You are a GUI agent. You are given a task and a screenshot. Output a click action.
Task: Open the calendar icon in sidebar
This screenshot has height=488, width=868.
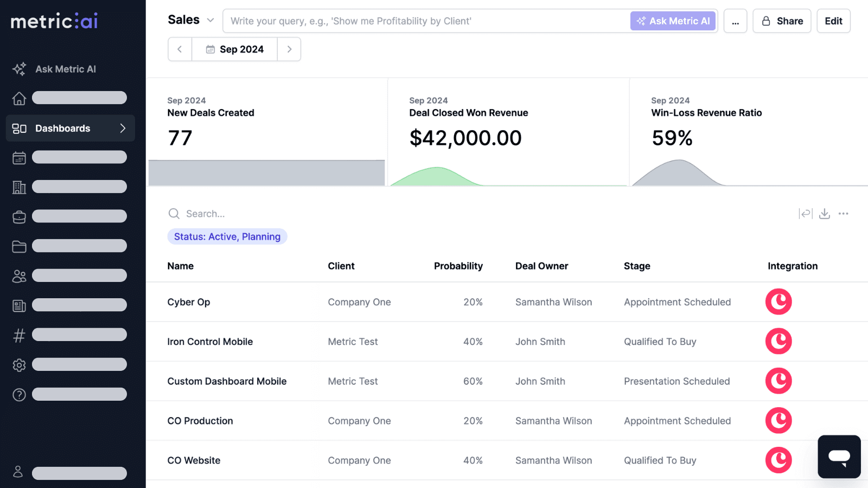tap(19, 158)
